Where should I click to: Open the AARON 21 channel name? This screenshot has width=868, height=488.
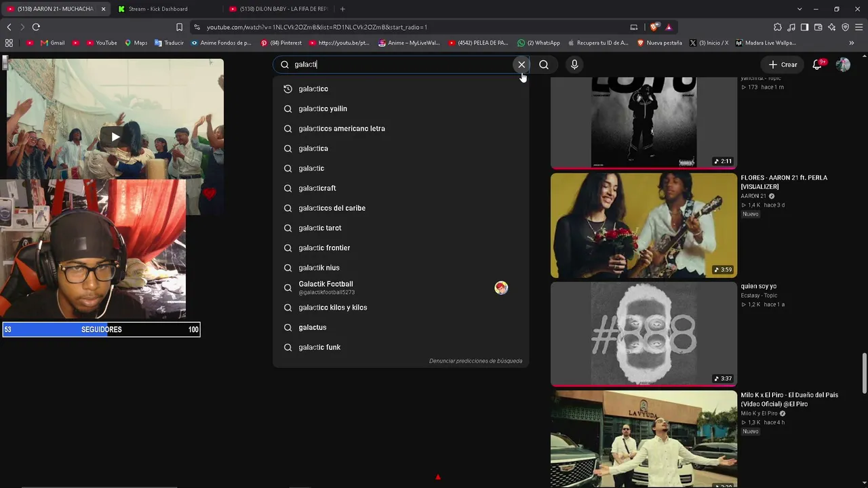754,196
